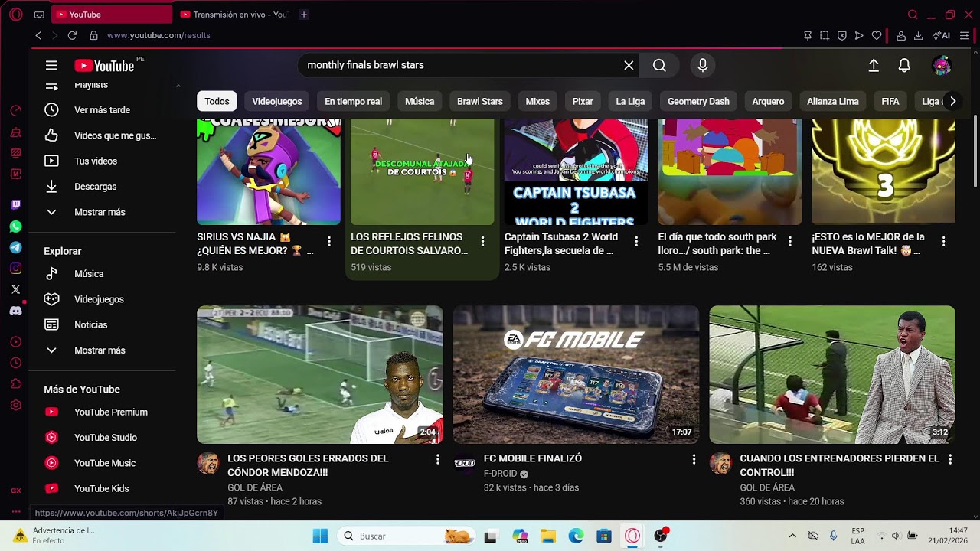The width and height of the screenshot is (980, 551).
Task: Open options for SIRIUS VS NAJIA short
Action: (x=329, y=242)
